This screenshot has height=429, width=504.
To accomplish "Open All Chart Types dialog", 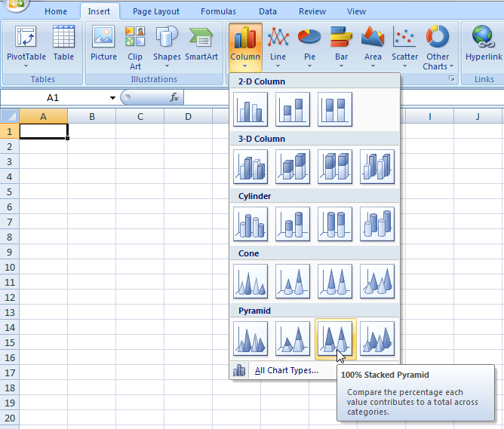I will click(x=286, y=370).
